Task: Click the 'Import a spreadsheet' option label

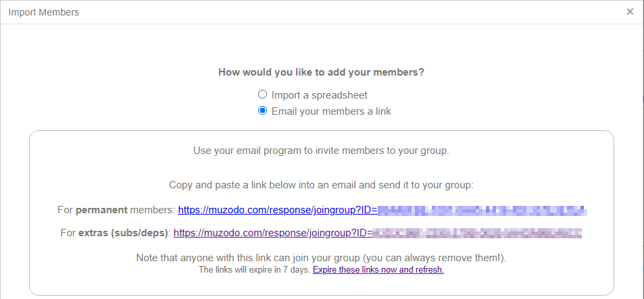Action: click(x=319, y=95)
